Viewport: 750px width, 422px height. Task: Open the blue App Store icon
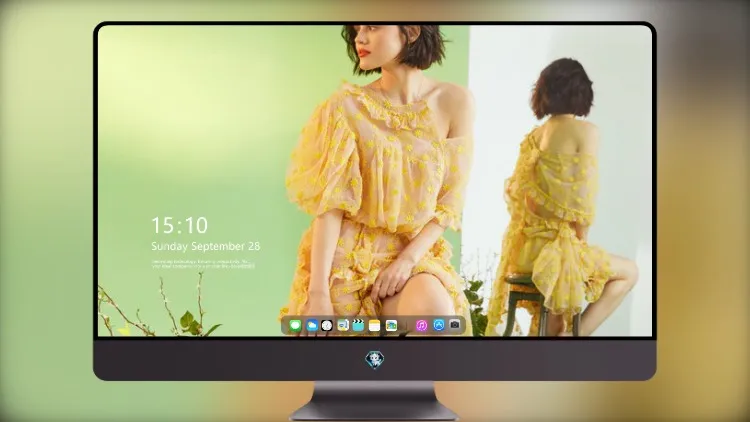point(439,325)
